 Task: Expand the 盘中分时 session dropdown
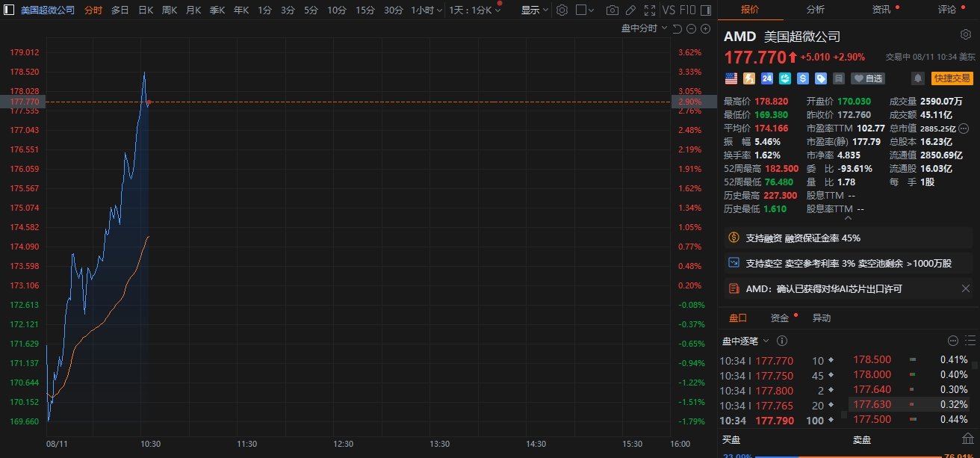click(x=643, y=28)
